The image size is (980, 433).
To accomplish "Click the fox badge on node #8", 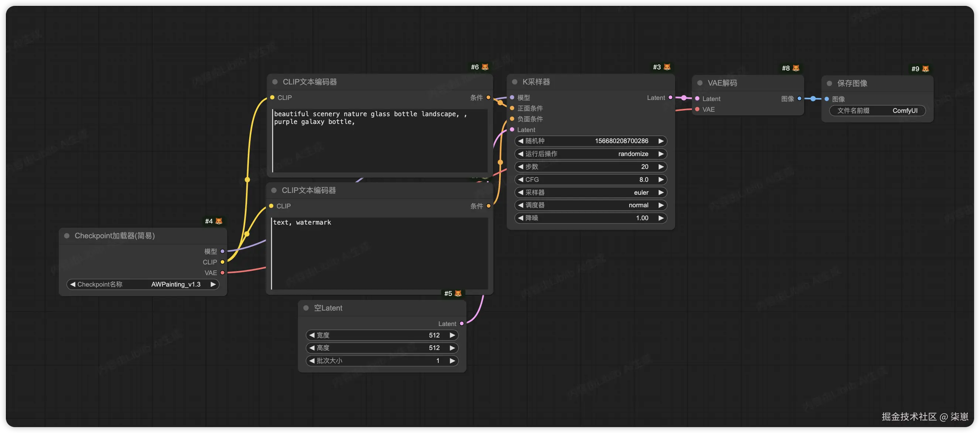I will [796, 68].
